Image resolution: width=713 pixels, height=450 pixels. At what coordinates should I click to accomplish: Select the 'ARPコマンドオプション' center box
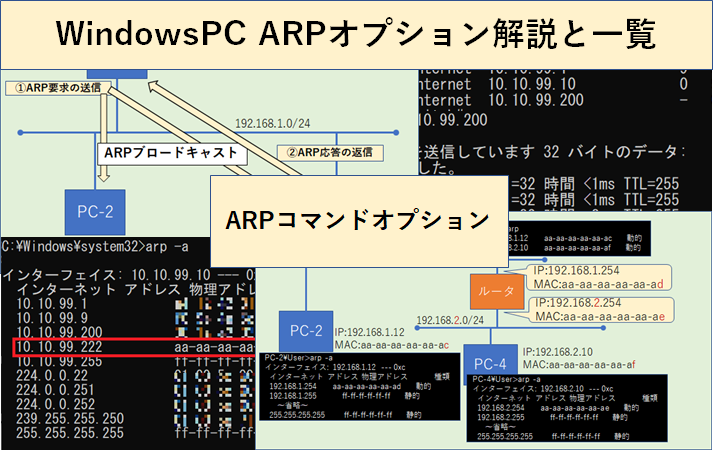click(x=359, y=221)
